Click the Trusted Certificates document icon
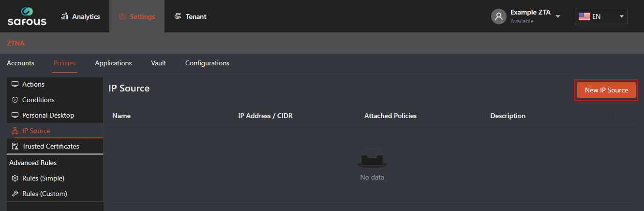Screen dimensions: 644x211 click(x=15, y=146)
